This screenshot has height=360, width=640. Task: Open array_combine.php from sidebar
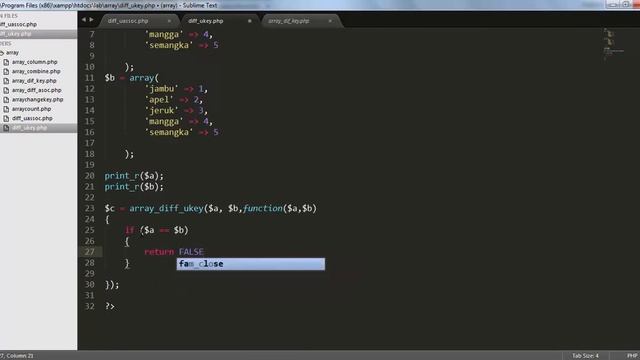36,71
